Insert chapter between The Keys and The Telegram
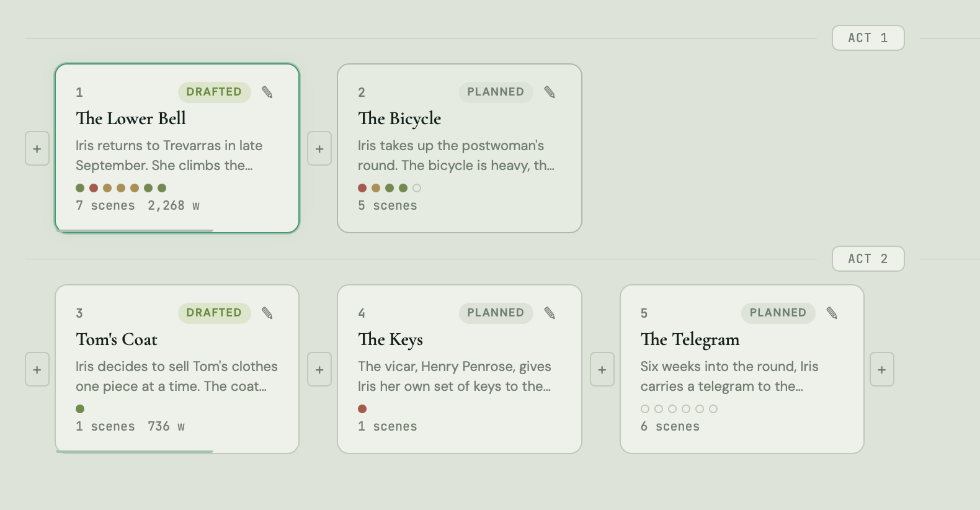980x510 pixels. click(602, 370)
